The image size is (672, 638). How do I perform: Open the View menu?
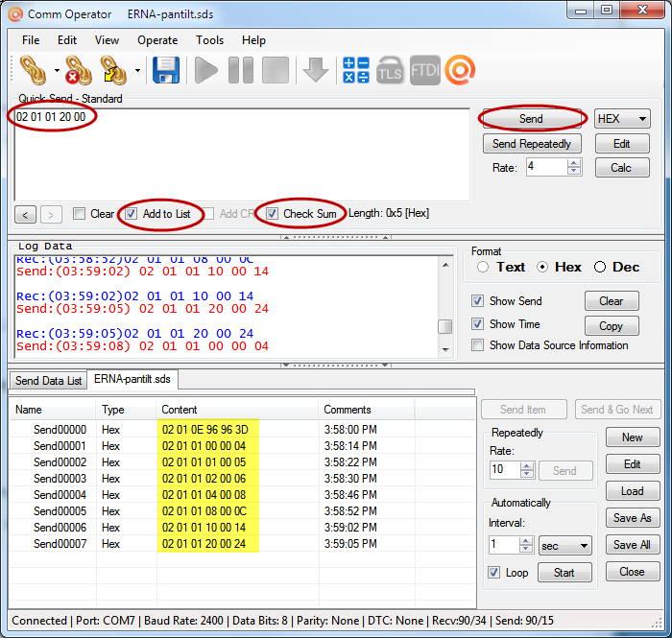tap(107, 40)
